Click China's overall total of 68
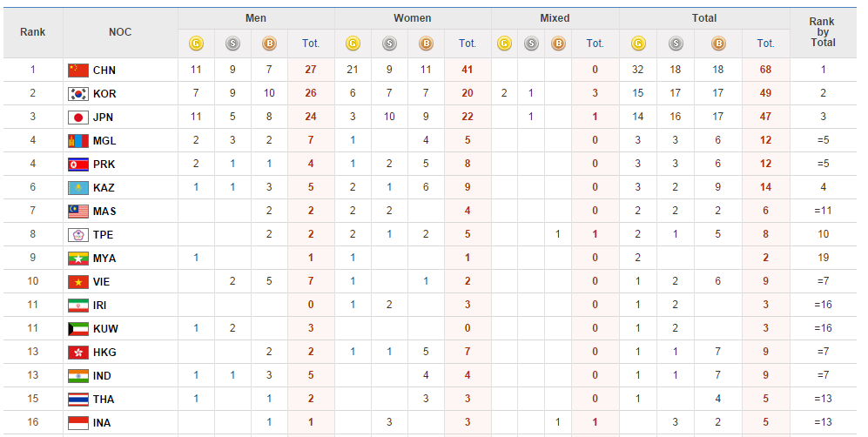This screenshot has width=868, height=437. click(x=765, y=71)
